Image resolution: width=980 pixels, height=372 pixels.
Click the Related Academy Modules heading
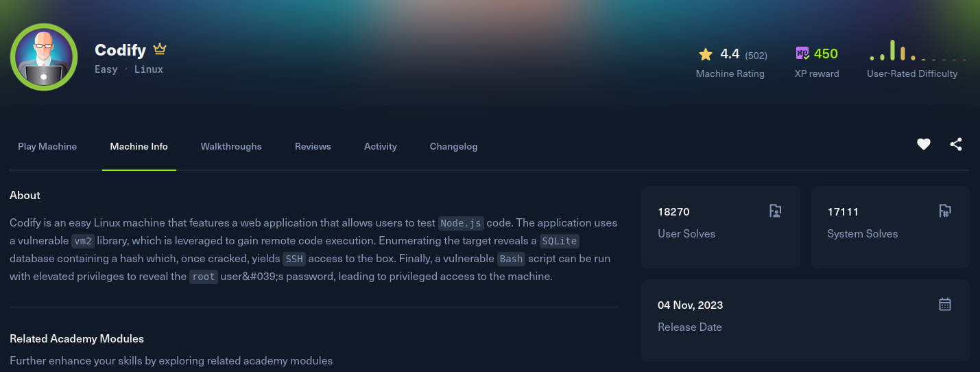77,338
